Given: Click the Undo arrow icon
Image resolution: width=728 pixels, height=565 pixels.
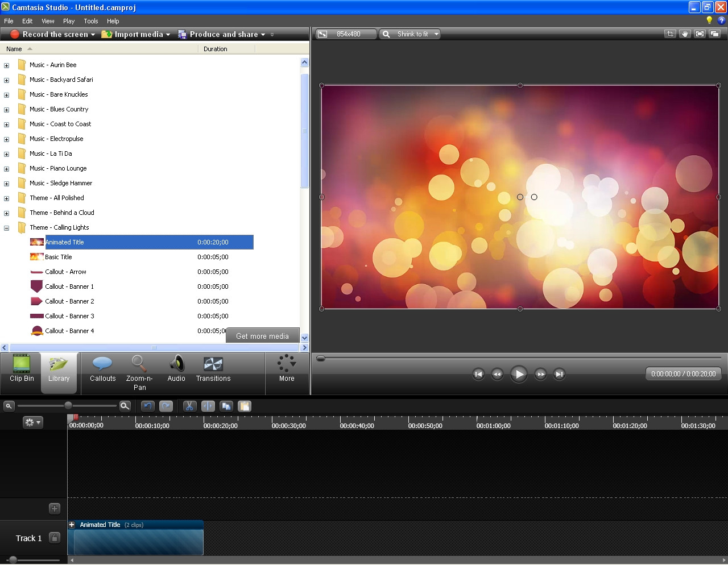Looking at the screenshot, I should (x=148, y=406).
